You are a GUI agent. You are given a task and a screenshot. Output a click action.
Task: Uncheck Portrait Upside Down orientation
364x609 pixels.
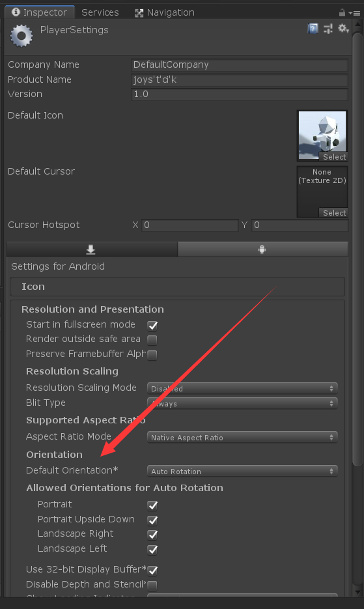click(x=152, y=520)
